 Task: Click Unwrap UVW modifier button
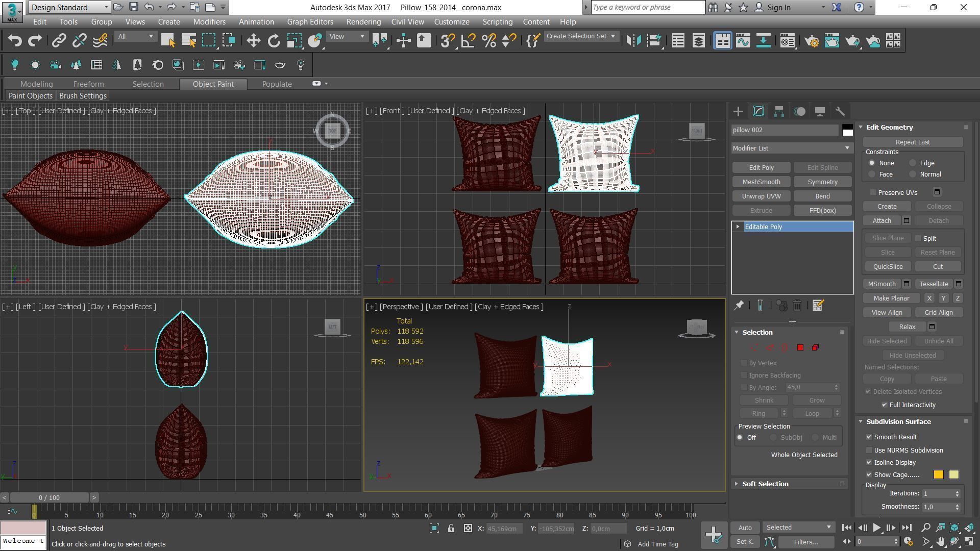[x=761, y=196]
